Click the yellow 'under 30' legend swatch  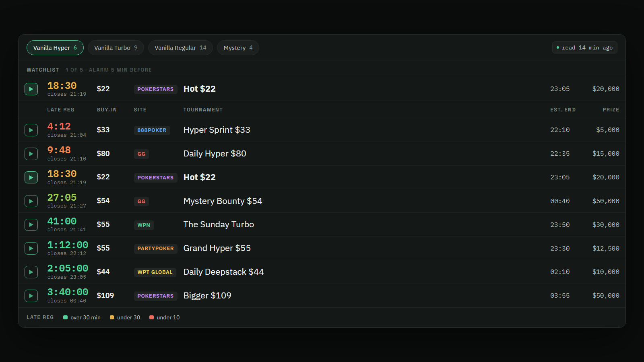[112, 317]
